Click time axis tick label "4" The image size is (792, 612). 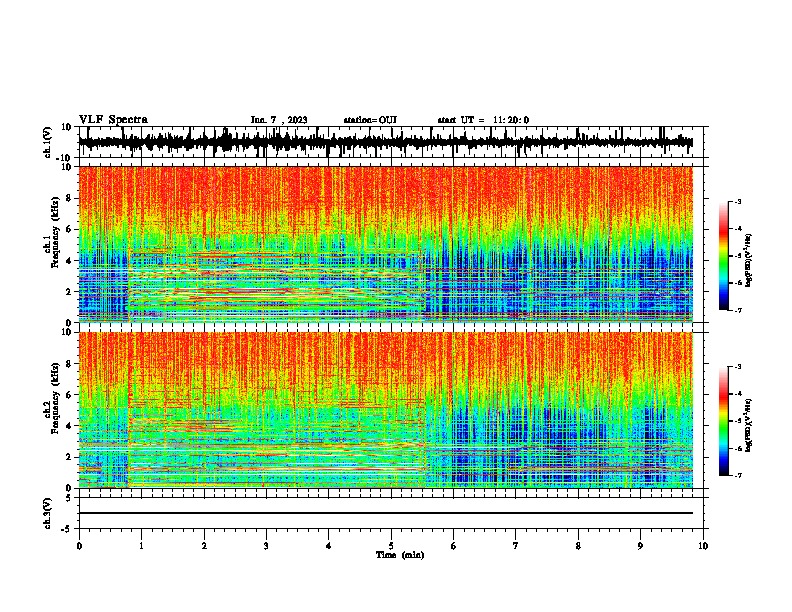[x=329, y=546]
